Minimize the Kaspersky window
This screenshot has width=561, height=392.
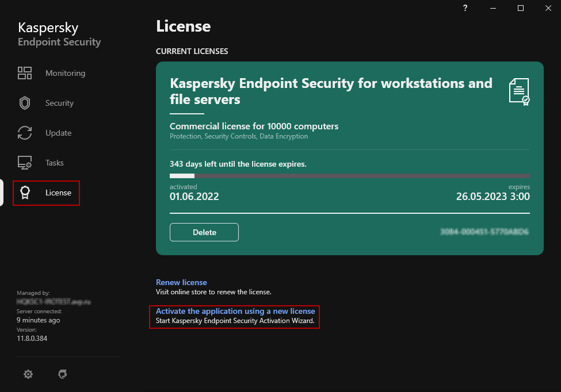494,8
